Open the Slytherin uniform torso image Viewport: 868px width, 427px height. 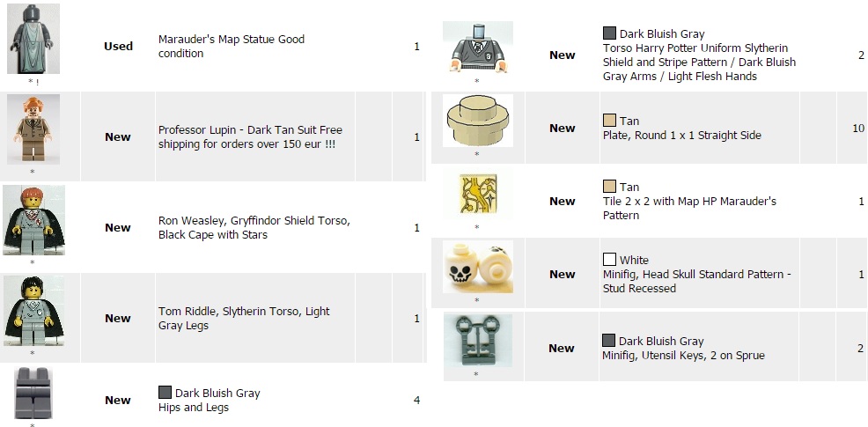click(x=476, y=48)
